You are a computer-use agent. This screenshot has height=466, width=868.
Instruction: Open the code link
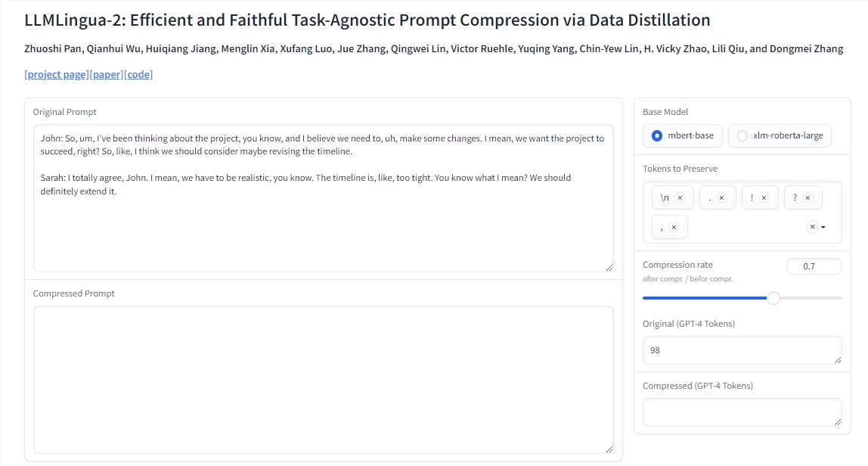(138, 74)
